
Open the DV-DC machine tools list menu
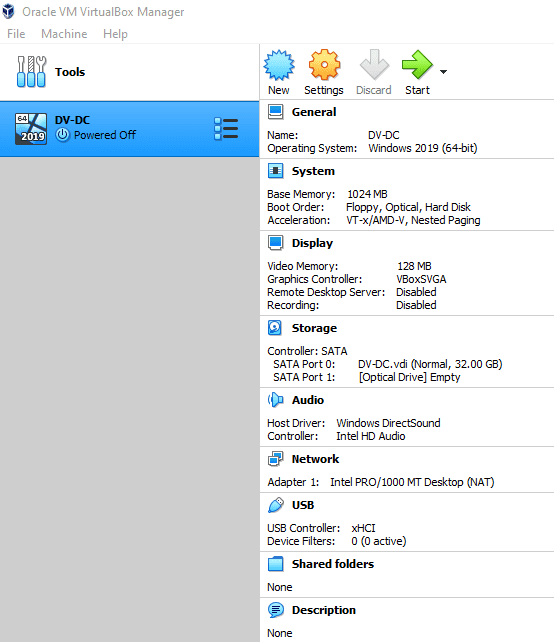pyautogui.click(x=226, y=129)
